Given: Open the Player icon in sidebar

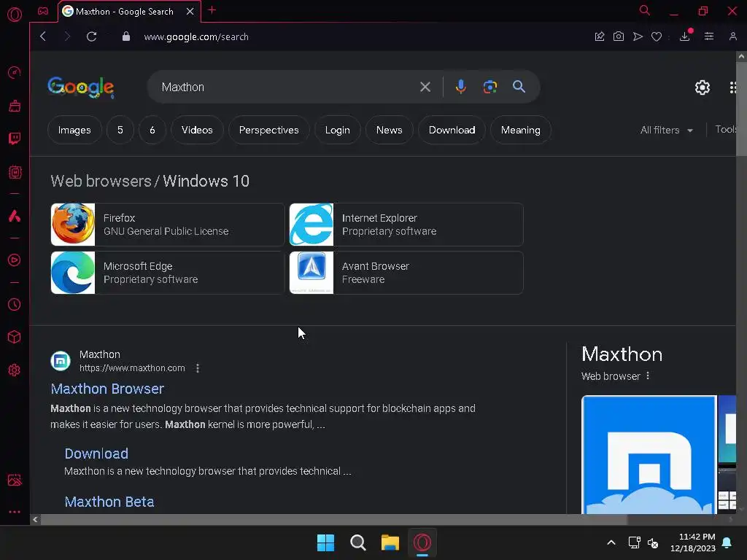Looking at the screenshot, I should click(x=15, y=260).
